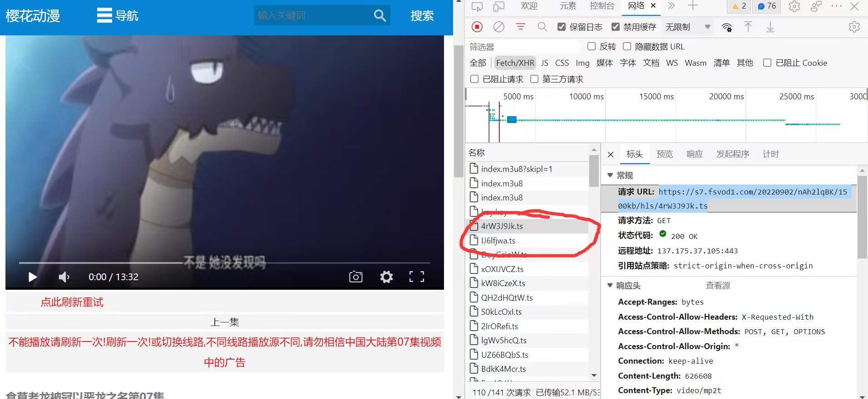Open network conditions Wi-Fi icon
The image size is (868, 399).
click(x=727, y=27)
